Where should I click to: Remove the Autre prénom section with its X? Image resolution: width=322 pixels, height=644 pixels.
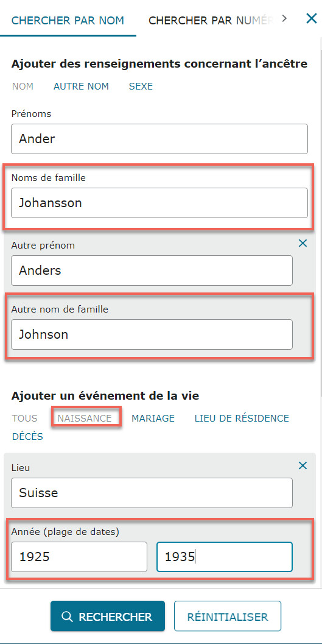coord(303,243)
